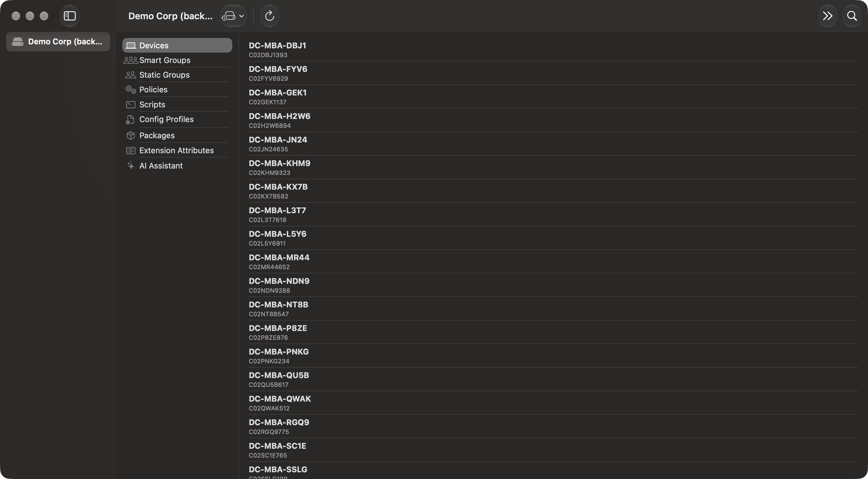Select device DC-MBA-QU5B
The width and height of the screenshot is (868, 479).
[553, 380]
